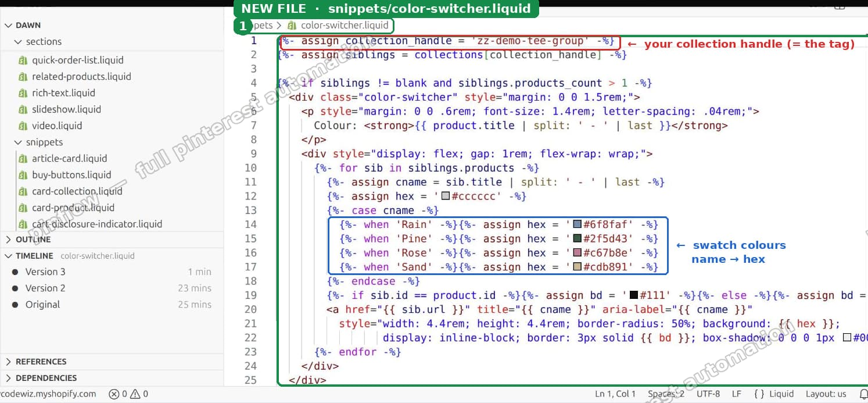The image size is (868, 403).
Task: Click the warnings triangle icon in status bar
Action: click(135, 394)
